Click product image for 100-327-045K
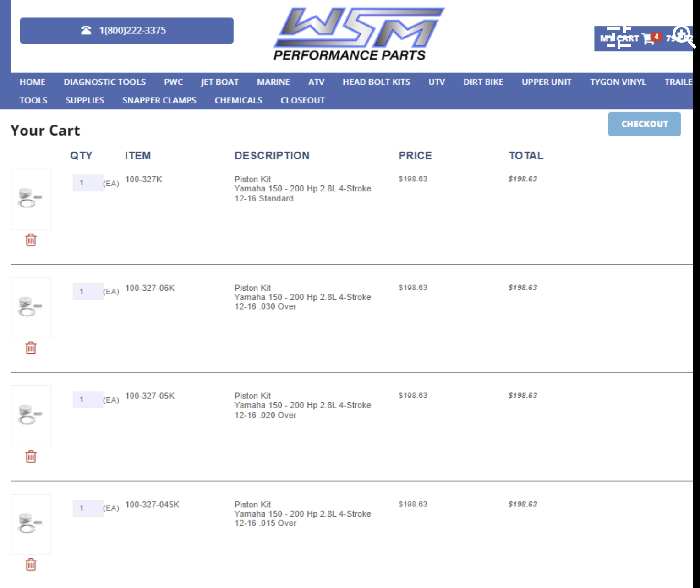This screenshot has height=588, width=700. pyautogui.click(x=31, y=524)
